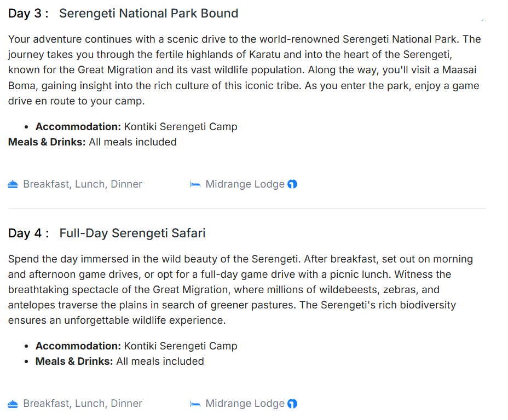Click Day 4 'Meals & Drinks:' bullet label
The width and height of the screenshot is (508, 420).
coord(74,361)
